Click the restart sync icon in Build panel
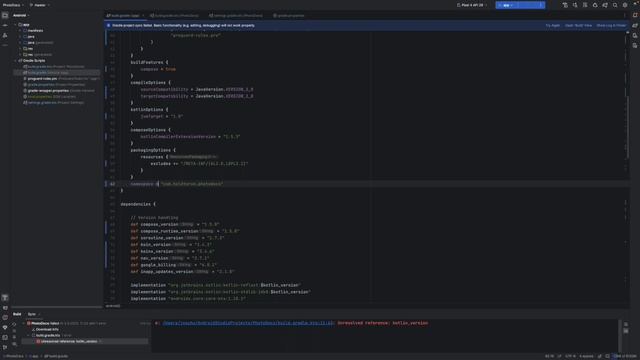This screenshot has width=640, height=360. click(x=14, y=324)
